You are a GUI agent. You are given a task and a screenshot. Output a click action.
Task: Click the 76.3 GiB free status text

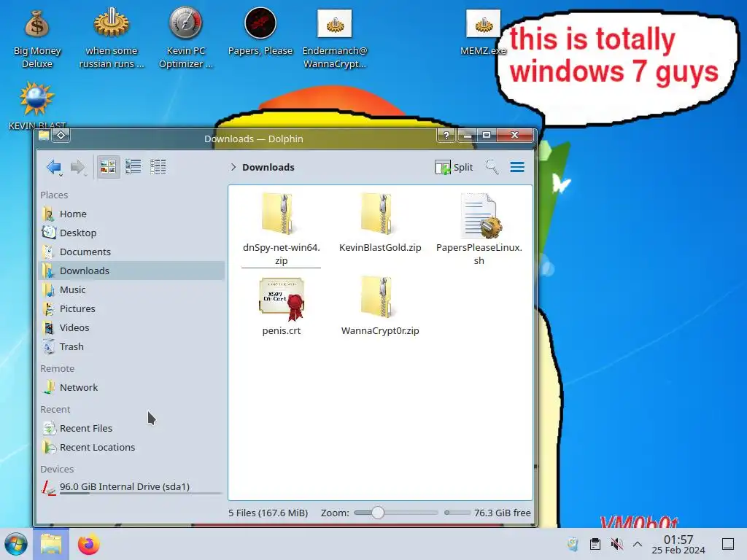(502, 513)
